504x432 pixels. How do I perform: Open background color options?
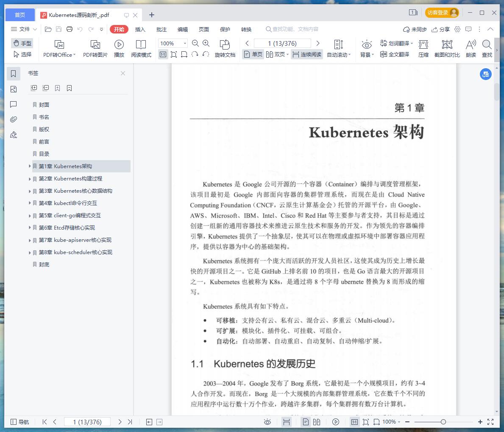pos(366,49)
